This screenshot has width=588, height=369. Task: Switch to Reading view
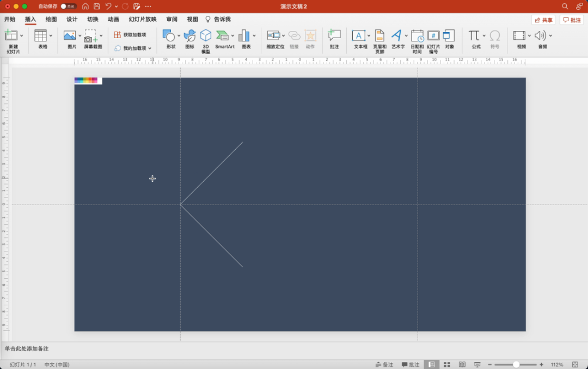462,365
